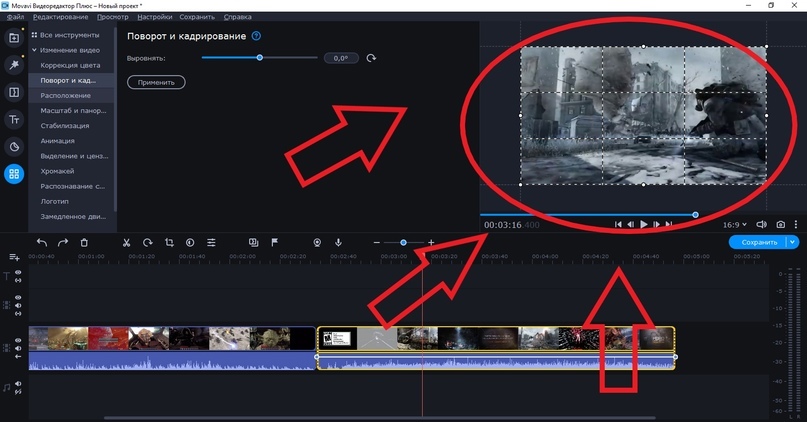The width and height of the screenshot is (807, 422).
Task: Open the titles Tт tab
Action: [14, 119]
